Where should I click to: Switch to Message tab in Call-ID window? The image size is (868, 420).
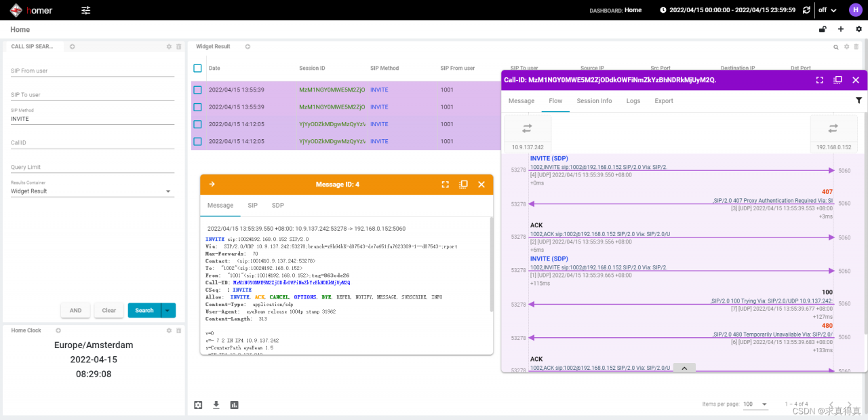coord(521,101)
